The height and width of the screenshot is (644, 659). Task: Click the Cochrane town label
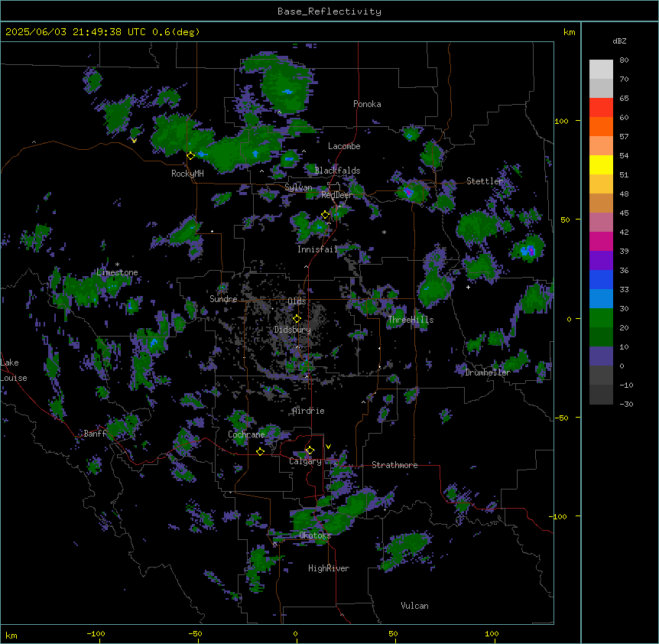tap(246, 434)
